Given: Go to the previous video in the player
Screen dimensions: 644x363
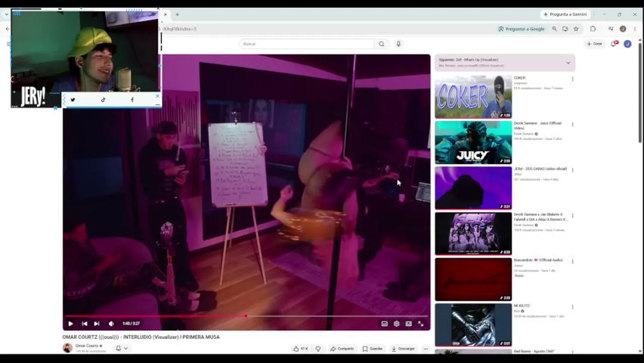Looking at the screenshot, I should coord(84,324).
